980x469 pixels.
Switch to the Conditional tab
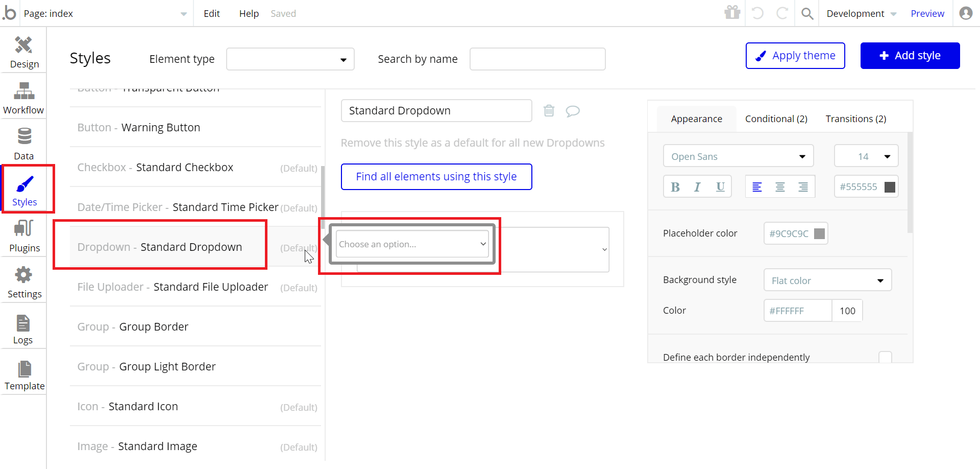click(x=776, y=119)
